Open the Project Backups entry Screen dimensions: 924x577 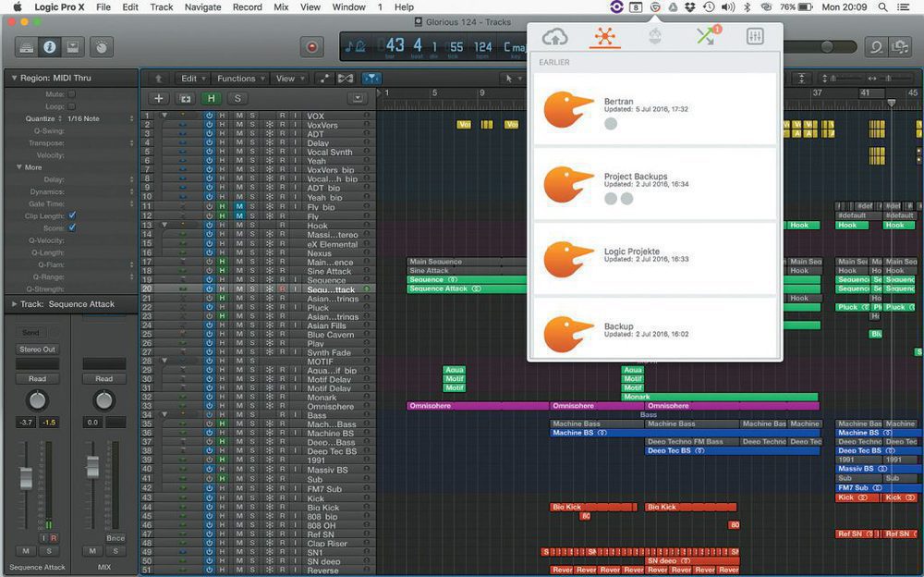pyautogui.click(x=654, y=183)
